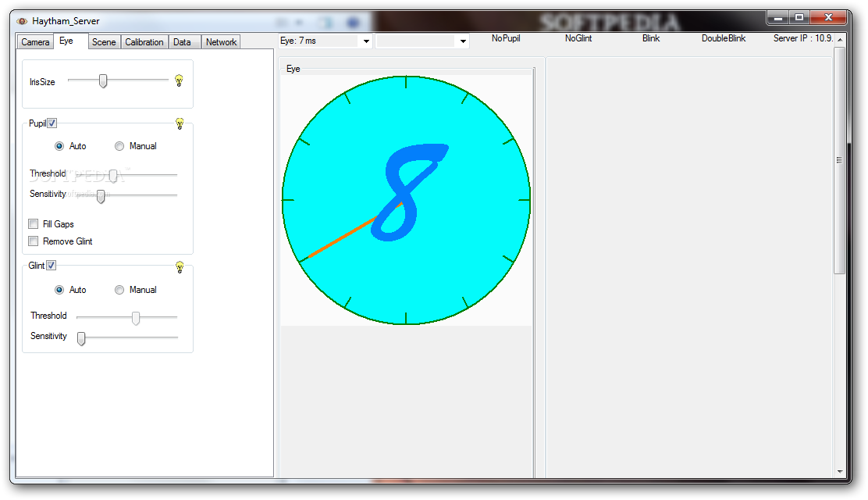Screen dimensions: 868x500
Task: Click the Pupil Threshold slider thumb
Action: tap(113, 175)
